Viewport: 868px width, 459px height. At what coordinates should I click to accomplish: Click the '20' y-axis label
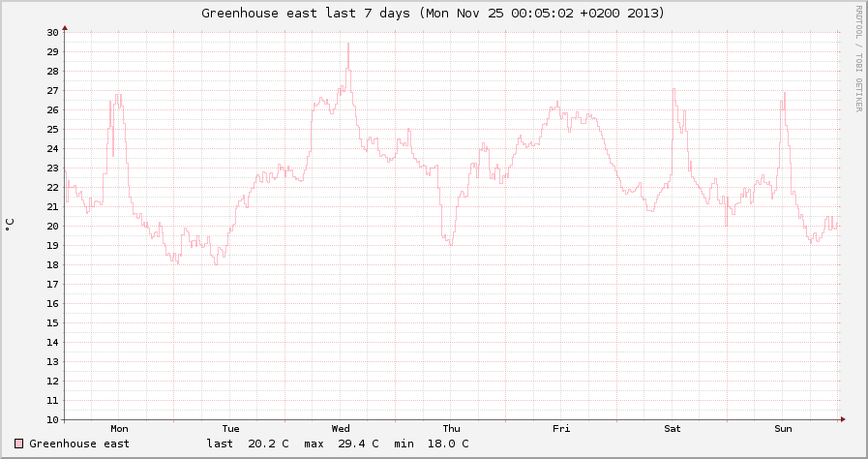(x=52, y=226)
